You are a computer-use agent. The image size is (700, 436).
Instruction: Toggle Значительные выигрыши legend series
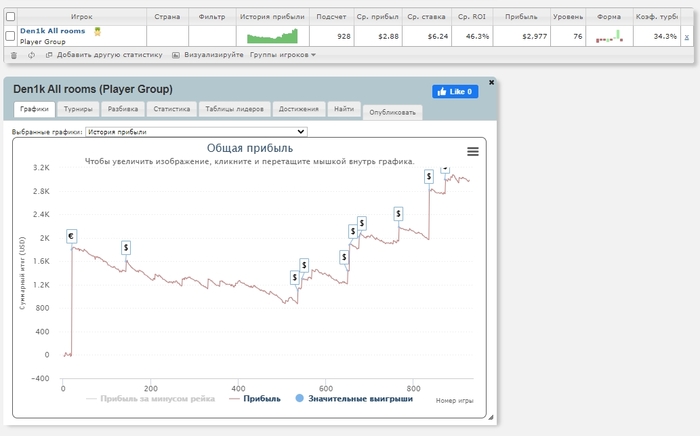click(354, 399)
